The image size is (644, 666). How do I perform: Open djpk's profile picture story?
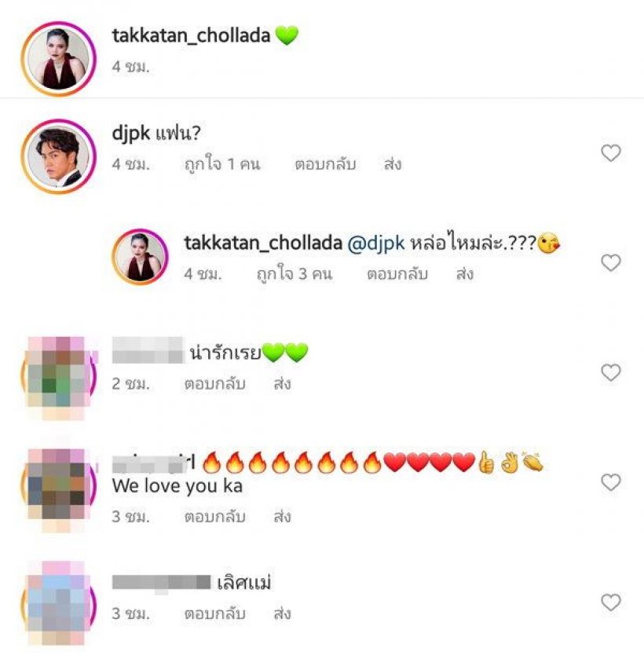click(59, 156)
